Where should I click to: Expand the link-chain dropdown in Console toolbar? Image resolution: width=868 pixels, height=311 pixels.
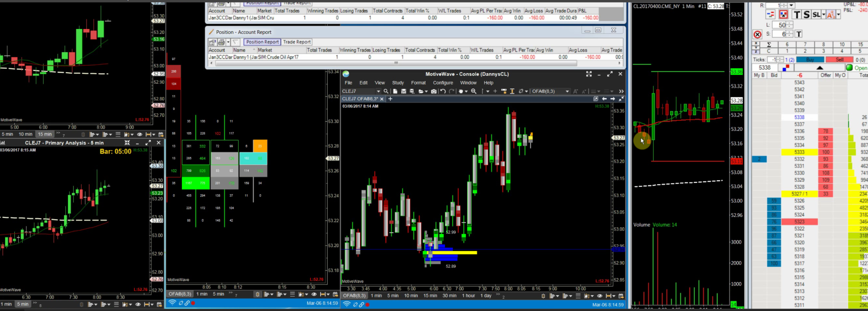(x=526, y=92)
